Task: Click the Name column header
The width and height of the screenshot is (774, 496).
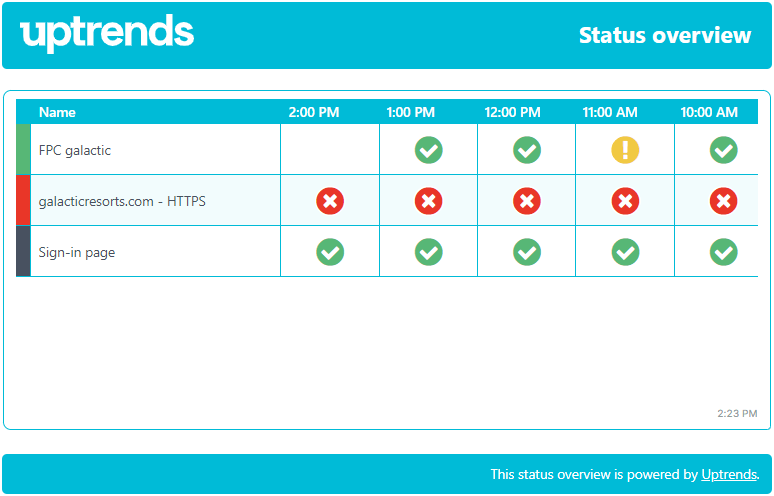Action: coord(57,112)
